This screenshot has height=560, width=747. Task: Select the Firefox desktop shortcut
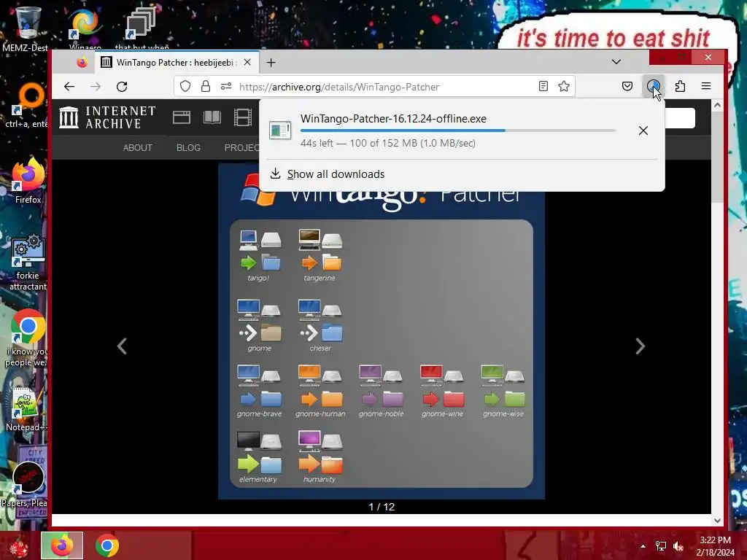(28, 182)
